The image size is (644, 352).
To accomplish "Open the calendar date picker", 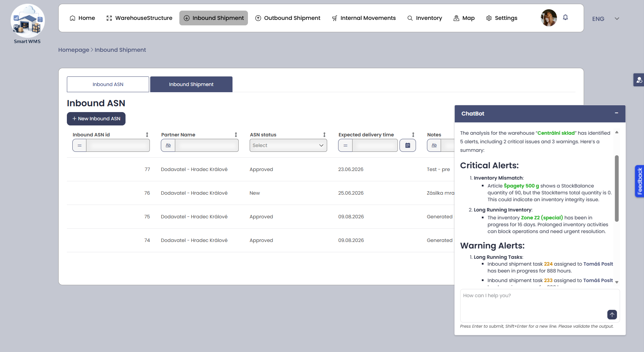I will (x=408, y=145).
